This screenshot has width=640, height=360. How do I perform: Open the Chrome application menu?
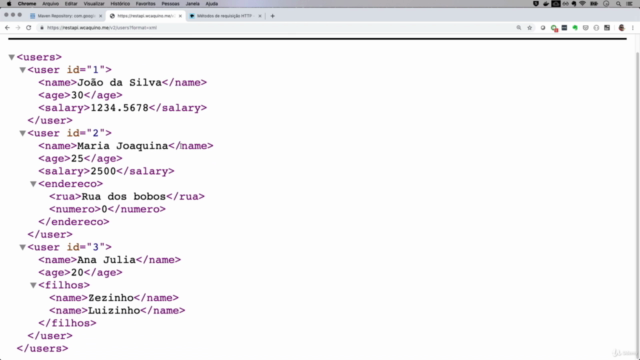(x=27, y=4)
